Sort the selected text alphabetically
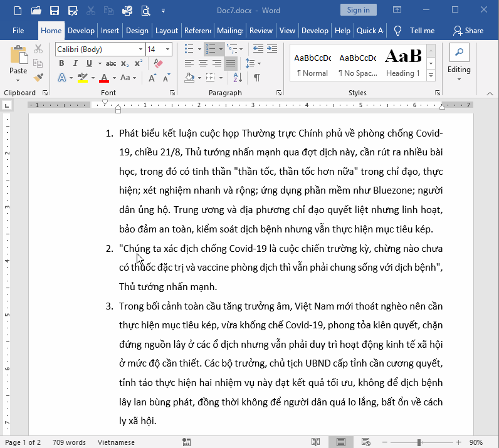This screenshot has width=499, height=448. 238,77
